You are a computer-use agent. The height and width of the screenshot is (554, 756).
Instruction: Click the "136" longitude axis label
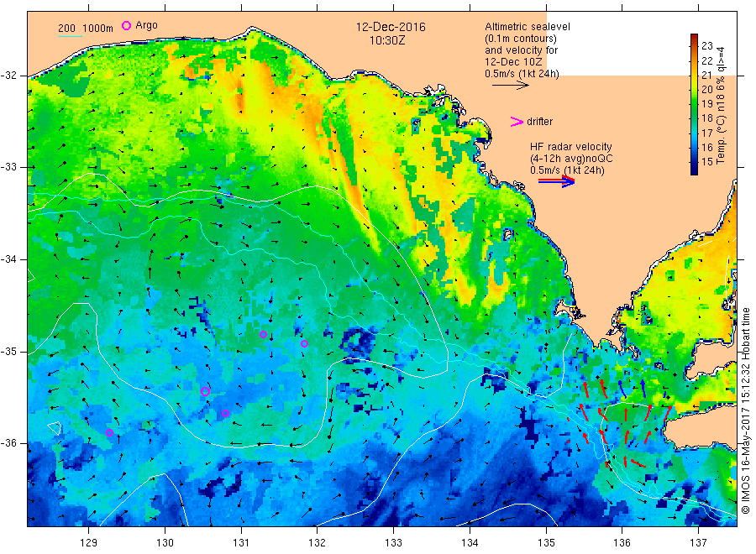pyautogui.click(x=622, y=543)
